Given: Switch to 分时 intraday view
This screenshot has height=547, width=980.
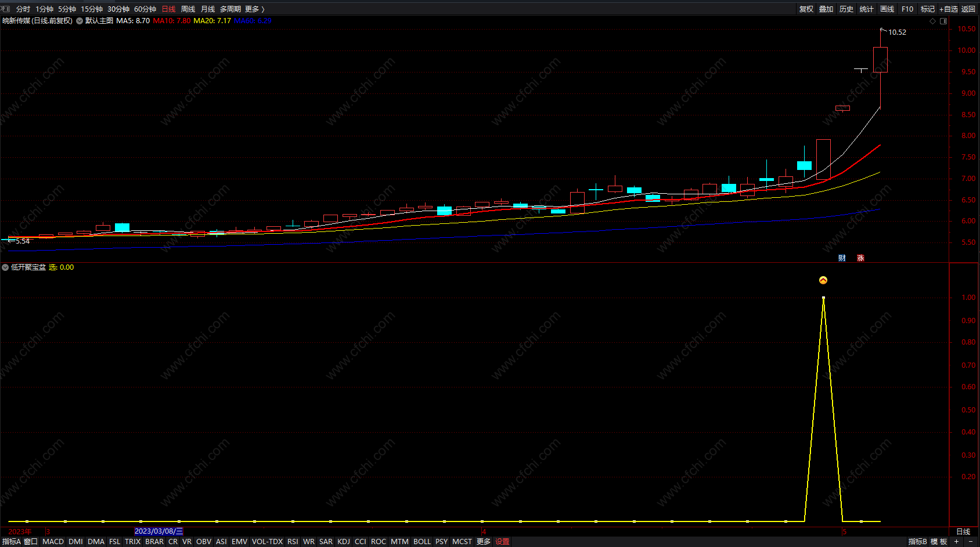Looking at the screenshot, I should [x=23, y=9].
